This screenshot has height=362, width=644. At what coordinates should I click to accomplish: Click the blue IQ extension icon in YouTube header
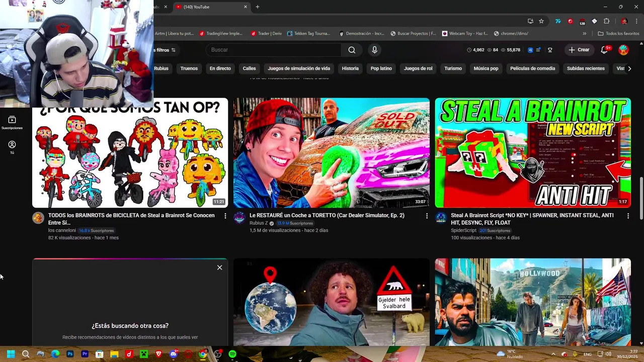click(x=530, y=50)
